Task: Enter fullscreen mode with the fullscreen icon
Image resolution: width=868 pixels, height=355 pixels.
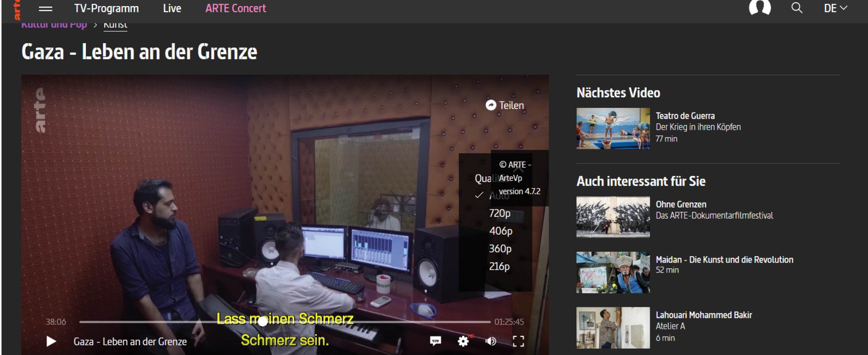Action: (518, 341)
